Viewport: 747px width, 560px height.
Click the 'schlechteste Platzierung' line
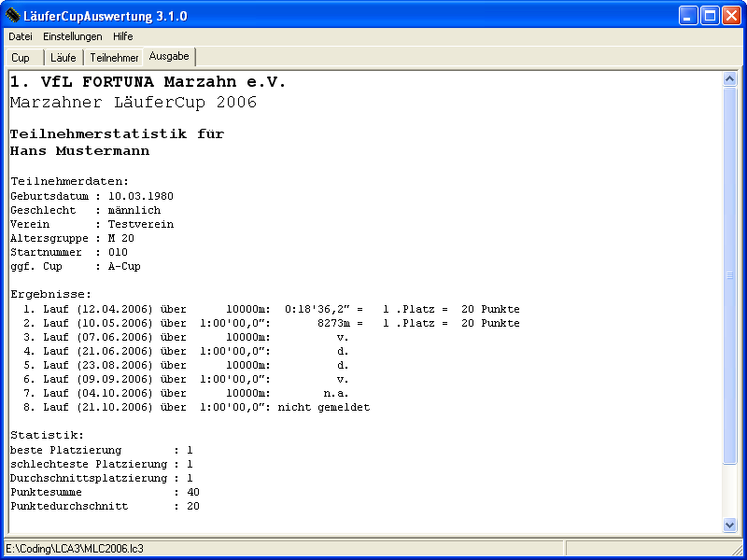point(102,464)
